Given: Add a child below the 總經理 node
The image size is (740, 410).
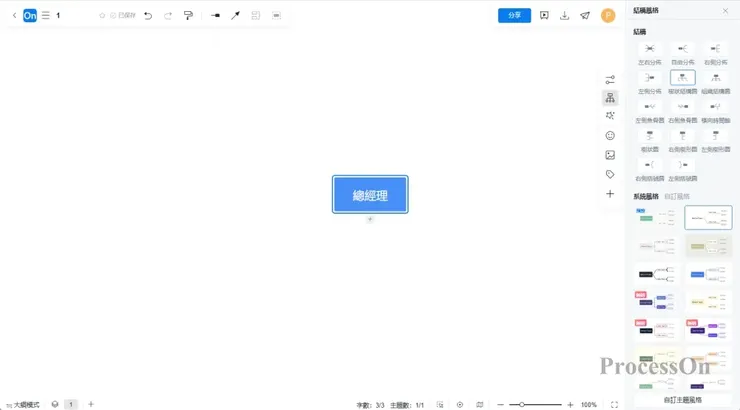Looking at the screenshot, I should [x=370, y=219].
